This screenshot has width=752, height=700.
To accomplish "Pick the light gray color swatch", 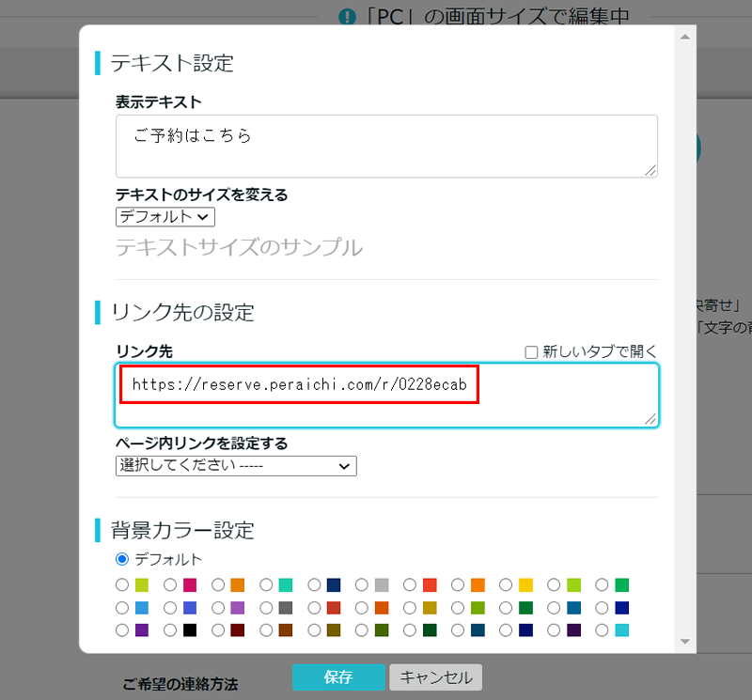I will pyautogui.click(x=362, y=585).
